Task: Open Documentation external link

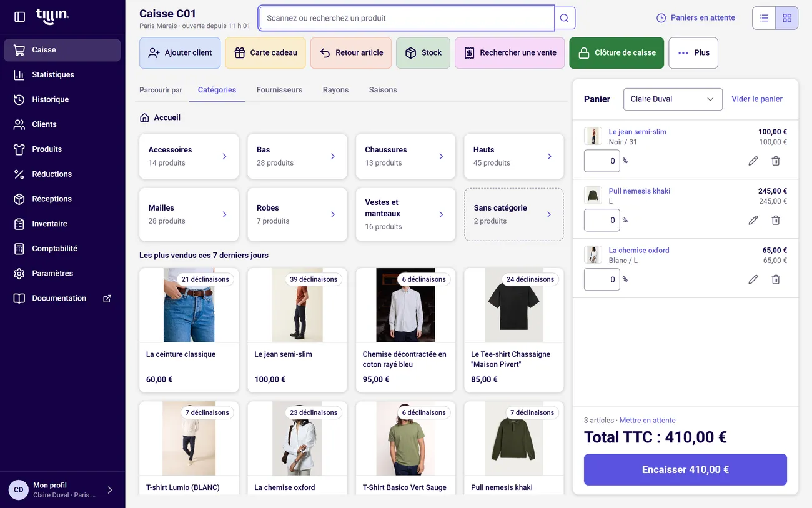Action: point(62,298)
